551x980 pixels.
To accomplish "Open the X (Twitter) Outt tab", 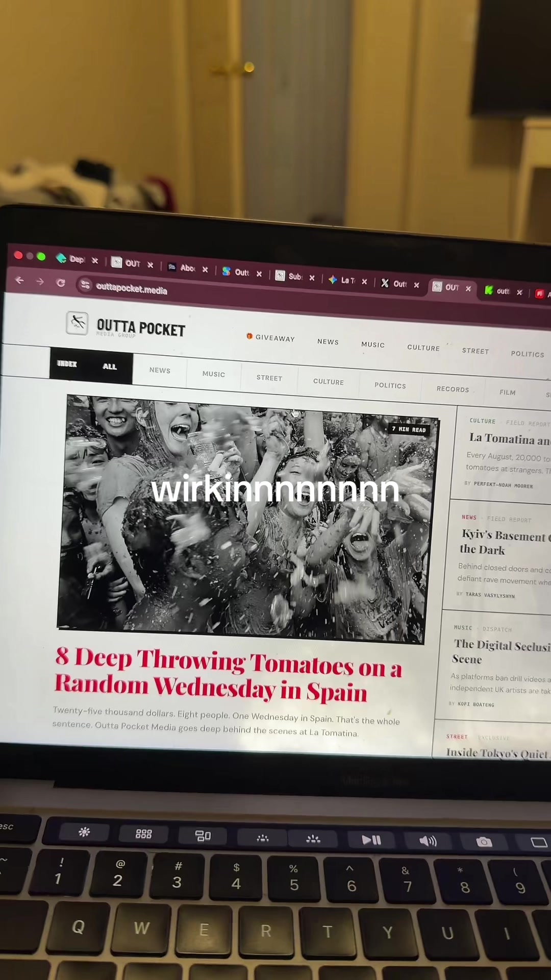I will 394,283.
